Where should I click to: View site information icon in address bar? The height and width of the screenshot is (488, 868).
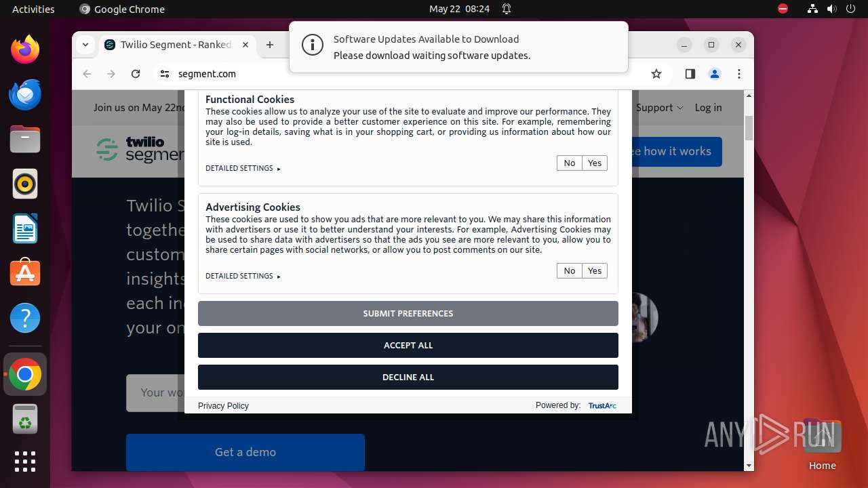tap(164, 74)
